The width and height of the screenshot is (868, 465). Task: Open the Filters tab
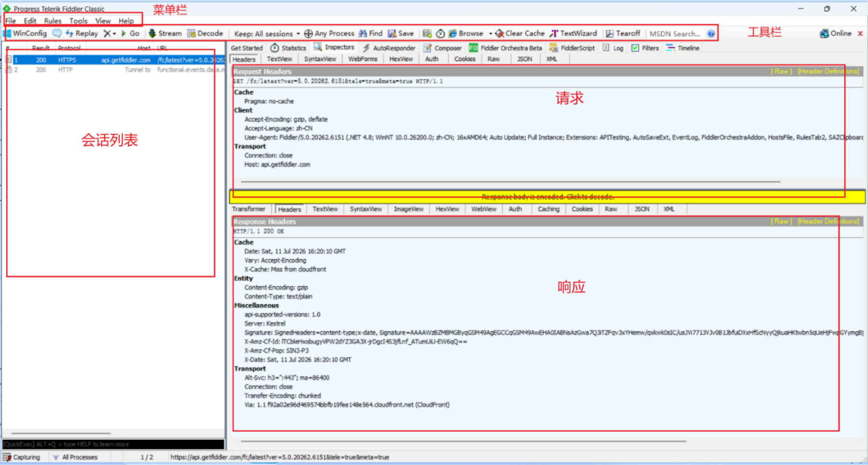click(645, 48)
